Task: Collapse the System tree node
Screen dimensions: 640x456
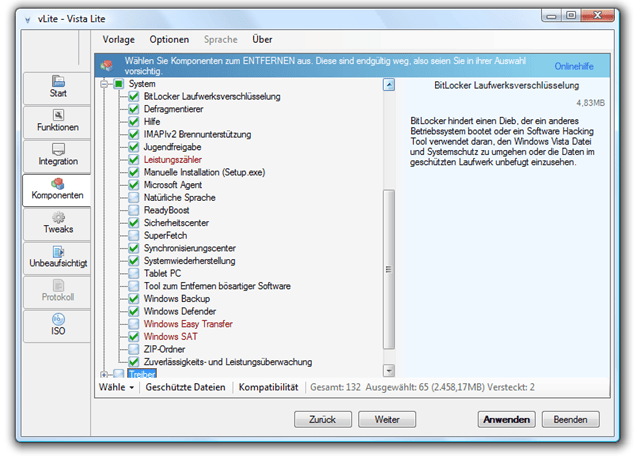Action: click(105, 85)
